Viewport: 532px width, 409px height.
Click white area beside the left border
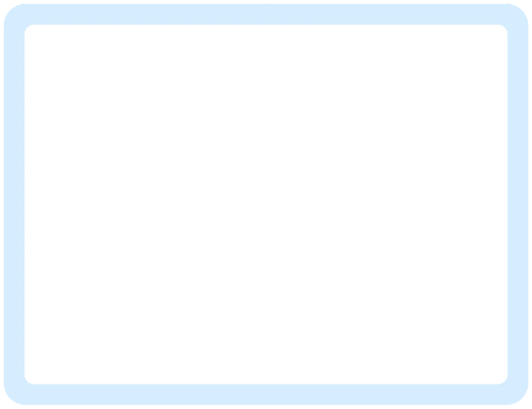click(x=31, y=204)
